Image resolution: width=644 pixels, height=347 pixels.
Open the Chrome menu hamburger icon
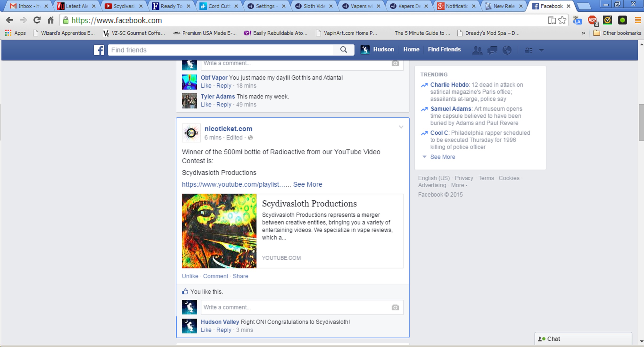pos(638,20)
